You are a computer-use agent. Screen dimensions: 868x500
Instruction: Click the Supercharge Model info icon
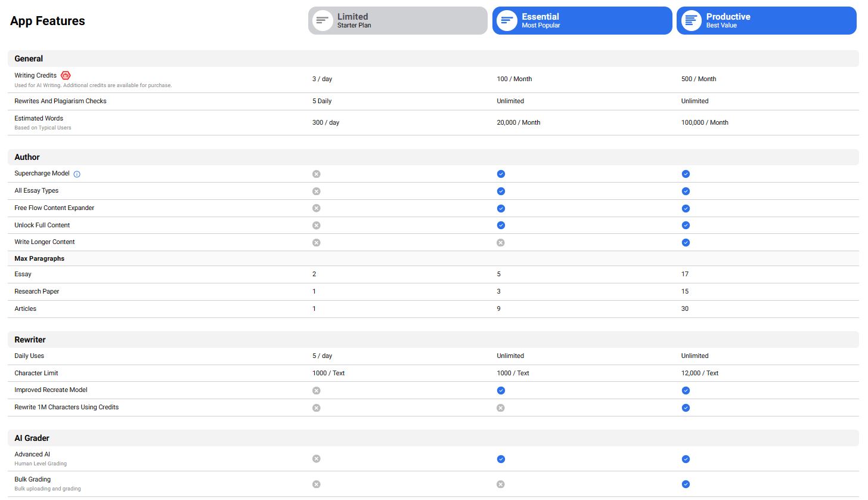(77, 174)
